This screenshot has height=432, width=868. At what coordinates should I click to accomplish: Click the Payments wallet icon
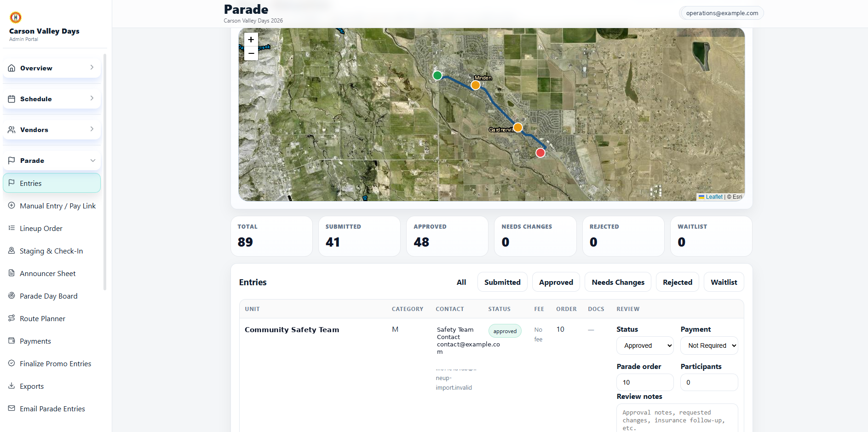[x=11, y=341]
